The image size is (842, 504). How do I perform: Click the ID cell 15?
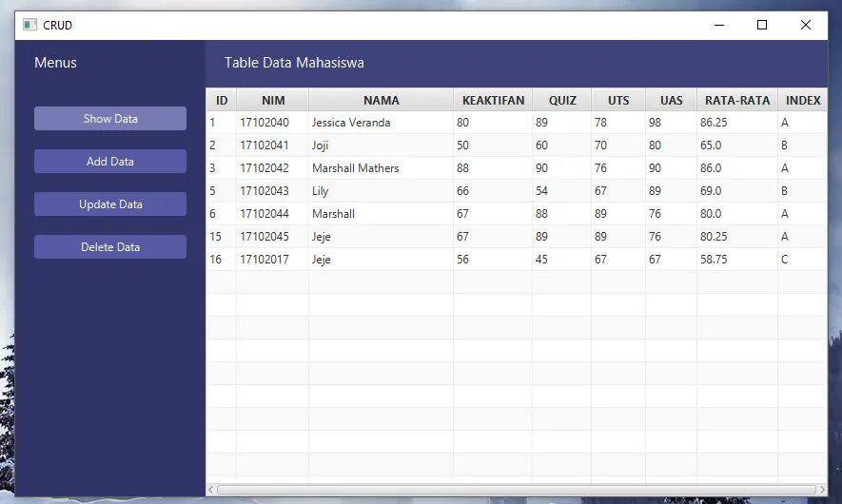[x=222, y=237]
